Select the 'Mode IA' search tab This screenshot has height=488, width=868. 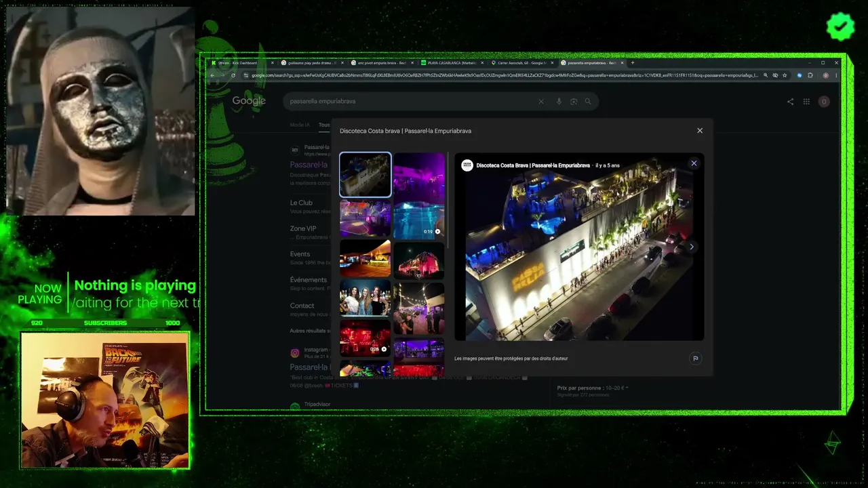pos(300,125)
